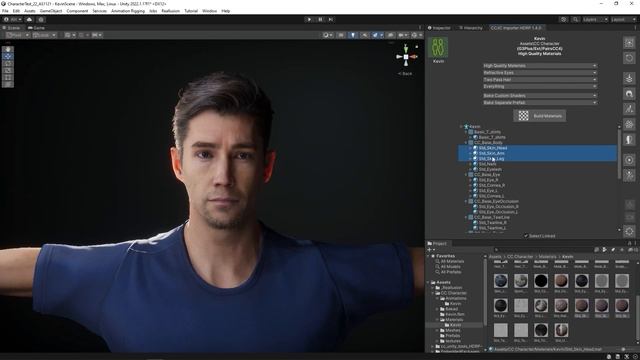Select Std_Skin_Arm material in tree

coord(491,153)
